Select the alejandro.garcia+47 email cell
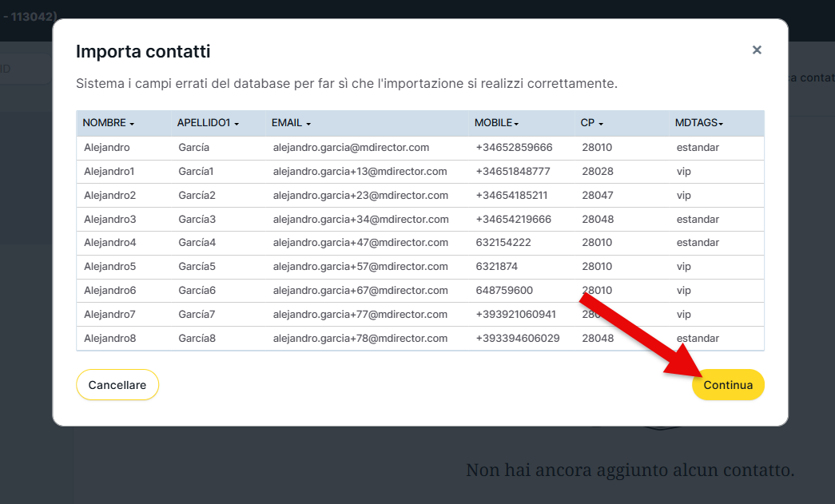Image resolution: width=835 pixels, height=504 pixels. point(360,243)
